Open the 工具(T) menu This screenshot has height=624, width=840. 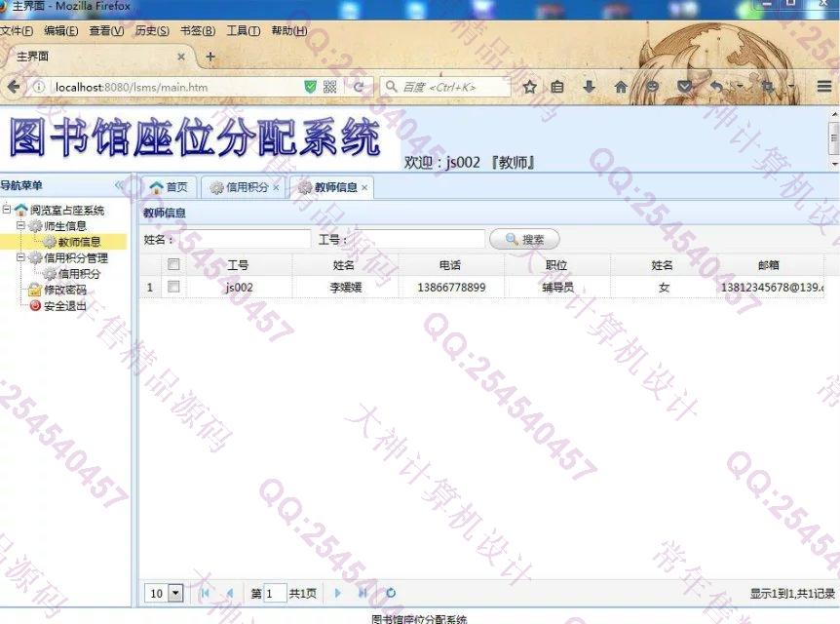pyautogui.click(x=244, y=30)
